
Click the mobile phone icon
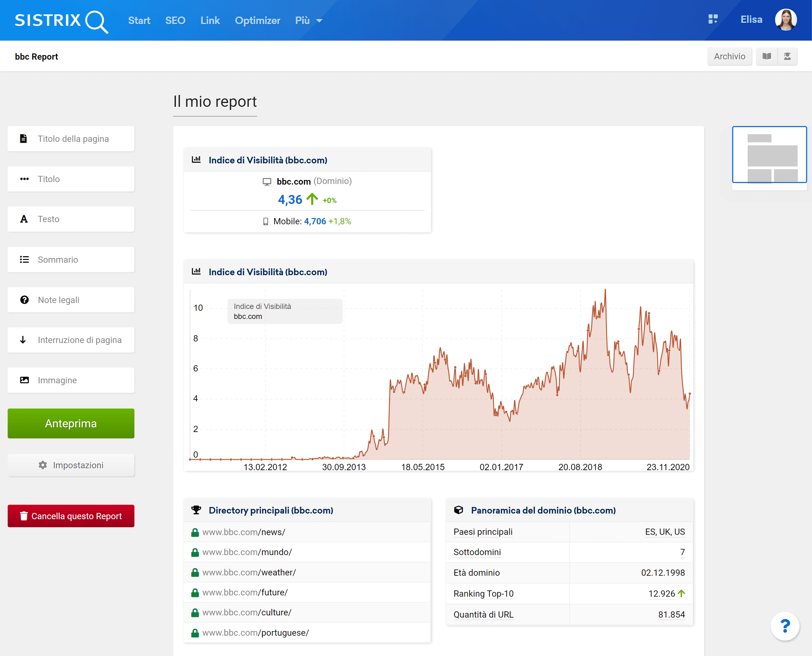[266, 221]
